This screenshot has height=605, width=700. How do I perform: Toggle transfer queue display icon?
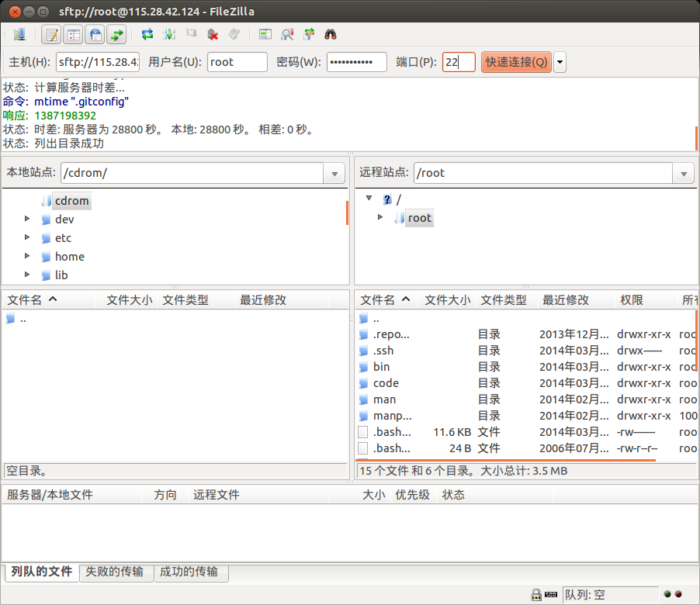point(117,34)
